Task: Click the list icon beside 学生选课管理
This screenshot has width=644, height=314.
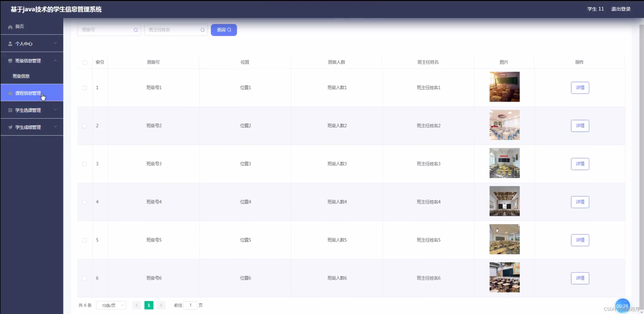Action: pyautogui.click(x=10, y=110)
